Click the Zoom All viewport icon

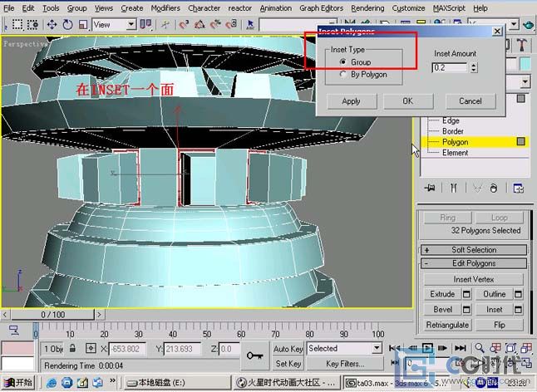495,348
